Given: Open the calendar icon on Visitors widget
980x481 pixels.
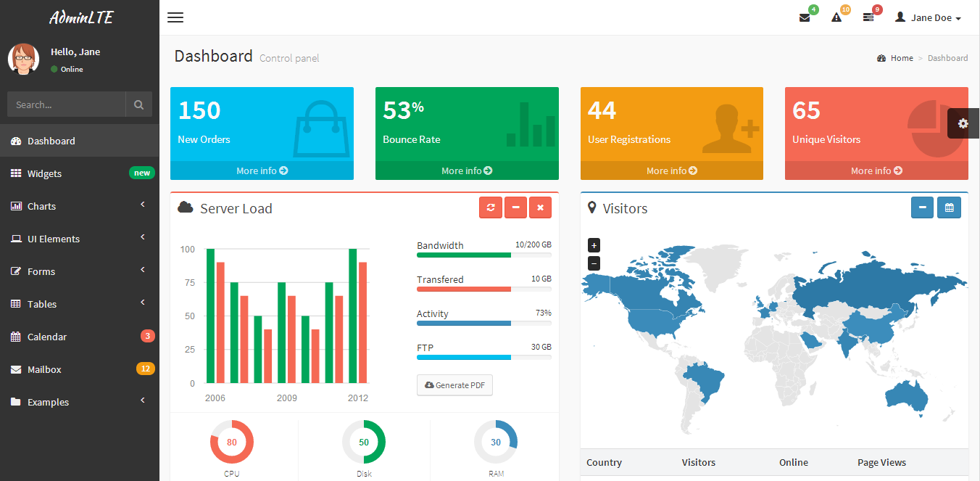Looking at the screenshot, I should 949,207.
